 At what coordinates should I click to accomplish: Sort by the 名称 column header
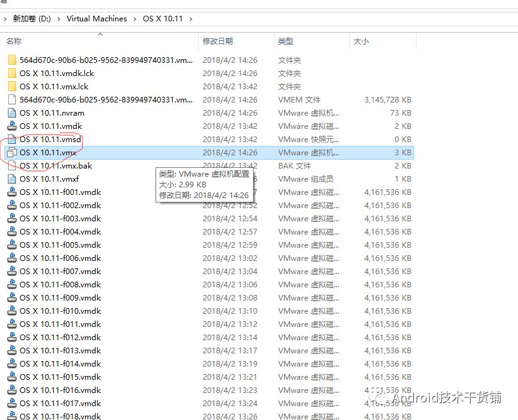click(x=14, y=41)
